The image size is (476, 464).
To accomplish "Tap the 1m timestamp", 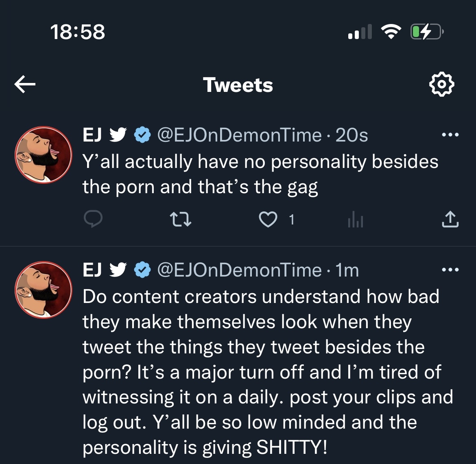I will (347, 270).
